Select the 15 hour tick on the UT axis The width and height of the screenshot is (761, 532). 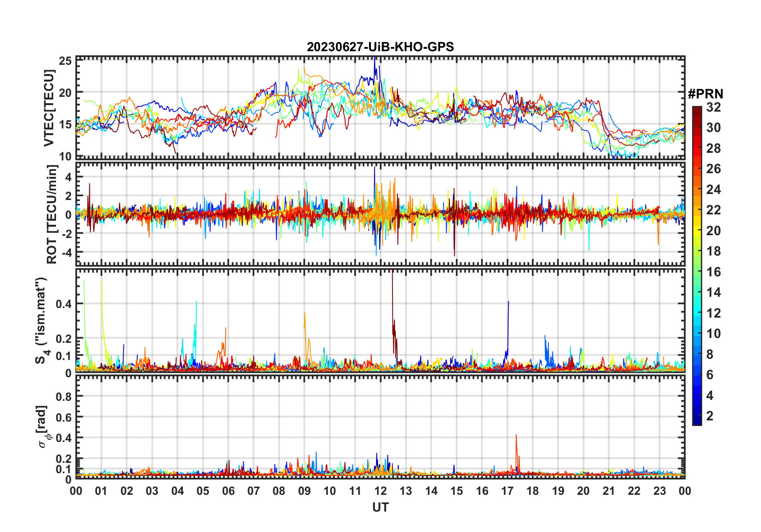click(457, 491)
